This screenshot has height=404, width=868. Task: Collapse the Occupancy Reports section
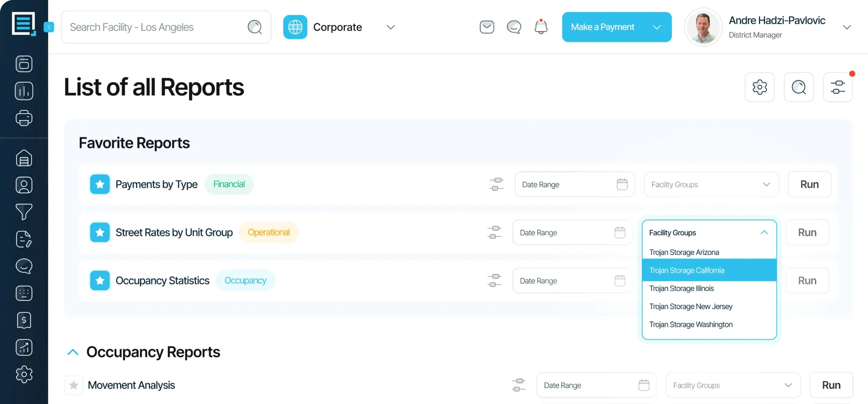click(x=73, y=352)
